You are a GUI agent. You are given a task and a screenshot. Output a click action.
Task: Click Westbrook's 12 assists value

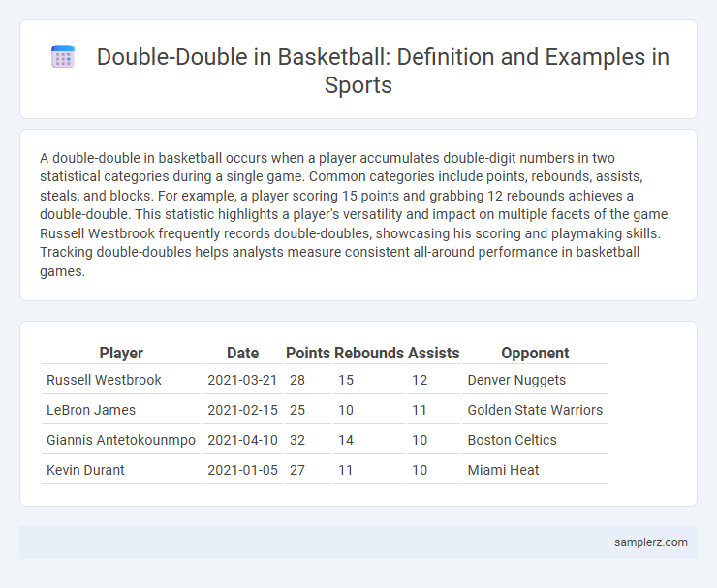click(420, 380)
